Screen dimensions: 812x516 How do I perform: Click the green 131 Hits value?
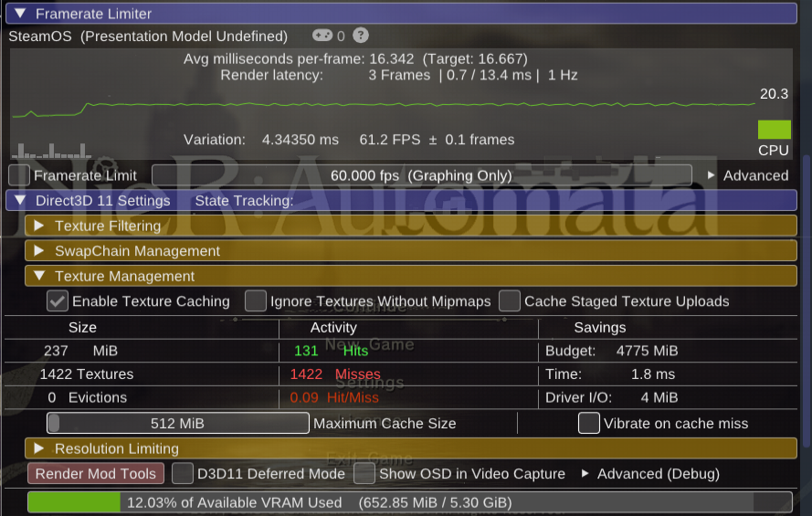[331, 351]
